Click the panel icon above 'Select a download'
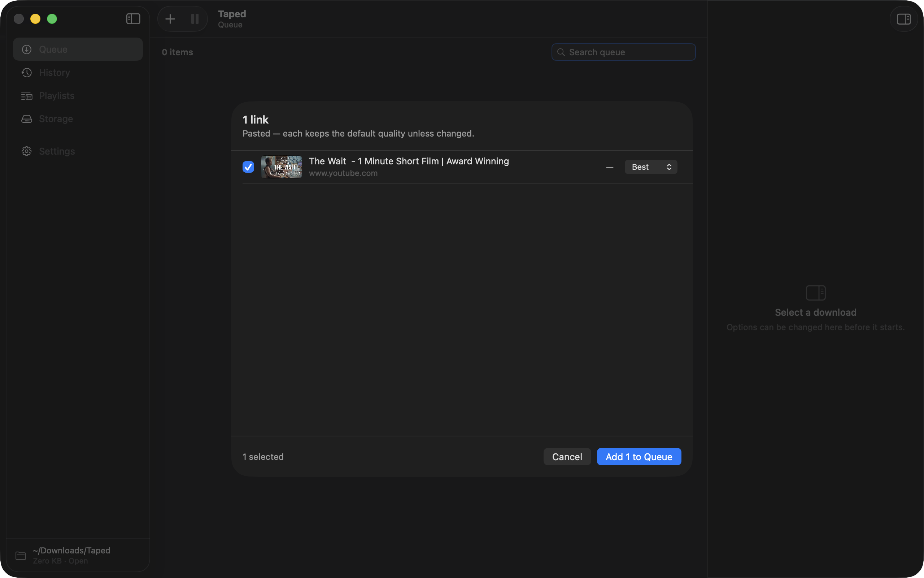Image resolution: width=924 pixels, height=578 pixels. (816, 293)
